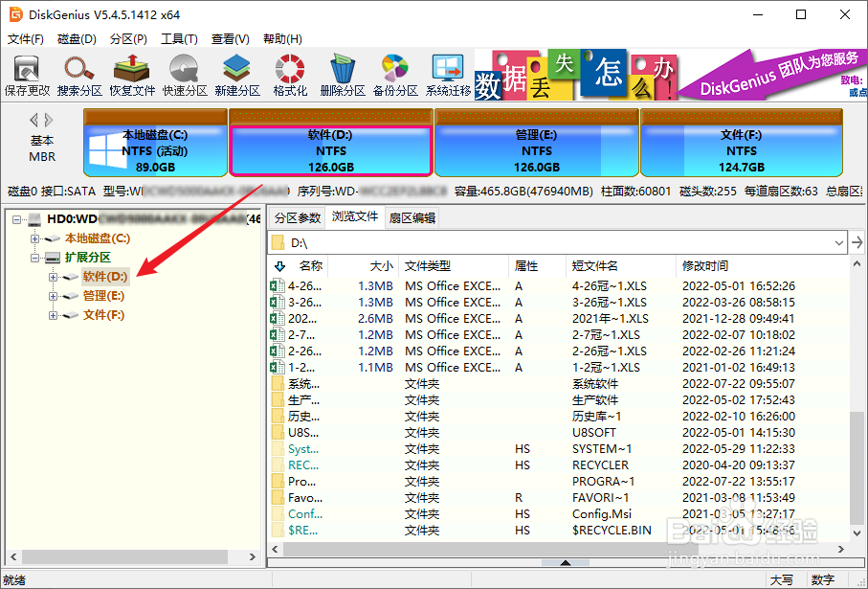Open Backup Partition (备份分区) tool

394,76
